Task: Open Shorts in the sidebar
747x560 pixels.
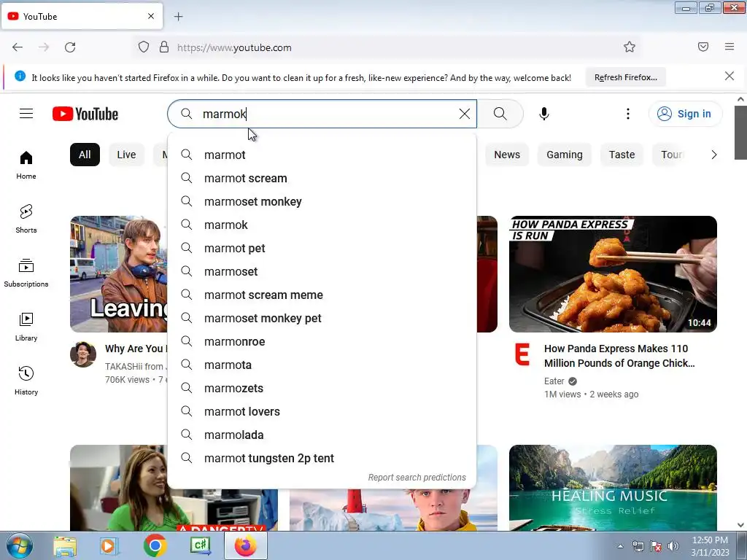Action: pos(26,219)
